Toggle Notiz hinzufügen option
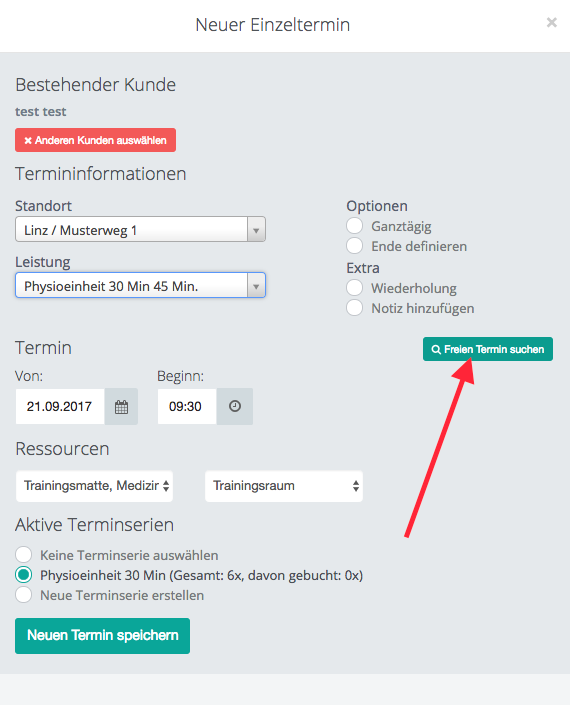Screen dimensions: 570x705 pyautogui.click(x=354, y=308)
